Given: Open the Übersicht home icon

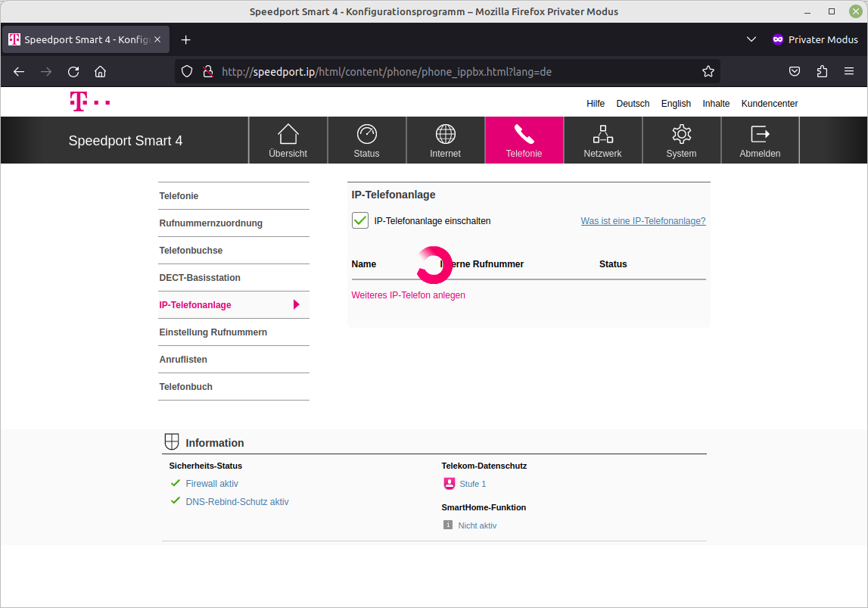Looking at the screenshot, I should click(288, 134).
